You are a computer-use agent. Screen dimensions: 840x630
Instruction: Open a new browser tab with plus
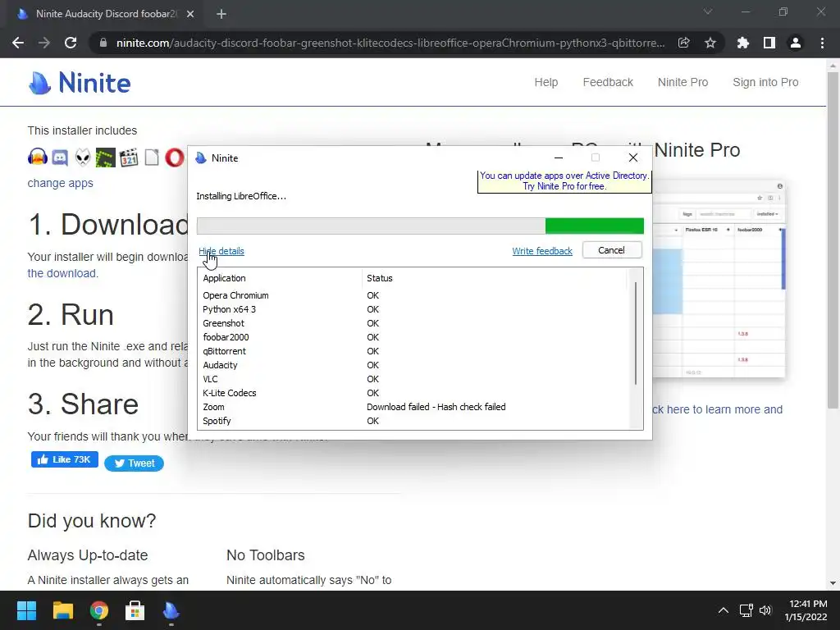coord(221,14)
